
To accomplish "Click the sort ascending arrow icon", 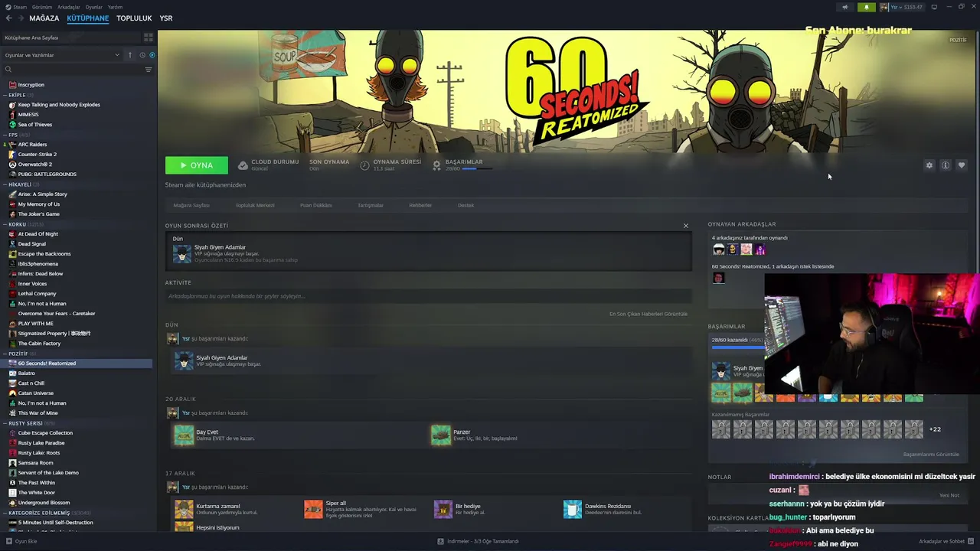I will [130, 55].
